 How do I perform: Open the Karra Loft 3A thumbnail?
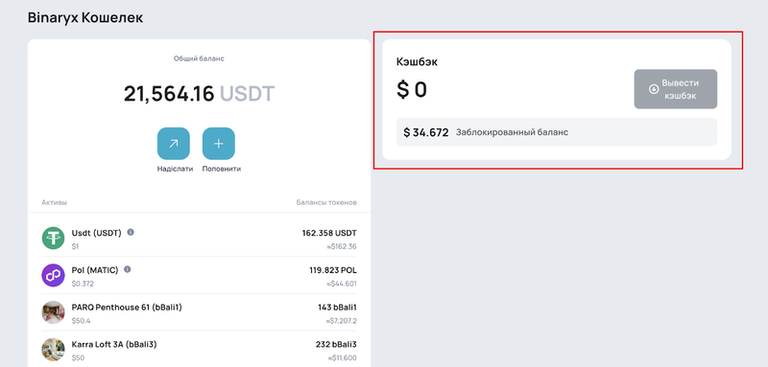pyautogui.click(x=53, y=350)
